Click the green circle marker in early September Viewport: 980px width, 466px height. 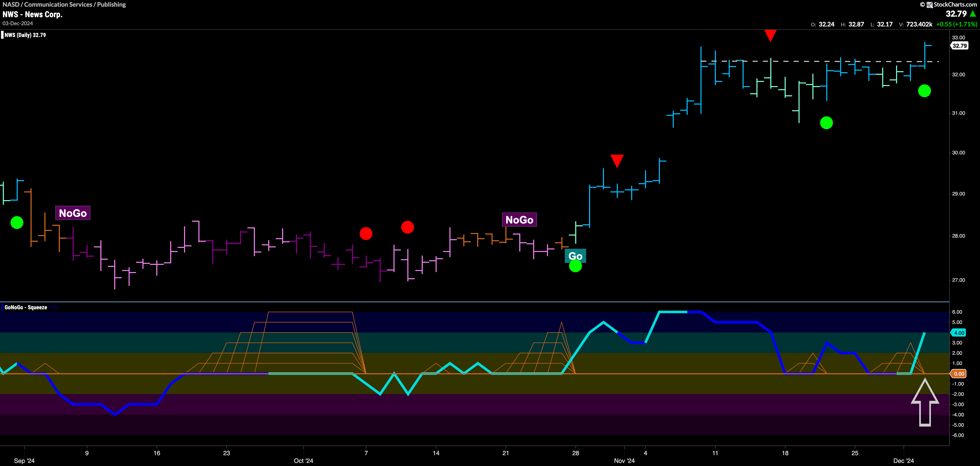(x=17, y=222)
